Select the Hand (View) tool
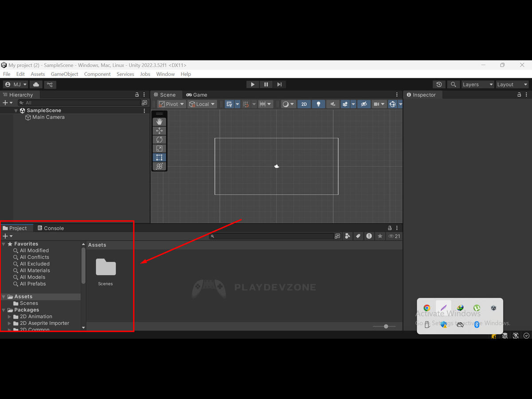532x399 pixels. point(159,122)
